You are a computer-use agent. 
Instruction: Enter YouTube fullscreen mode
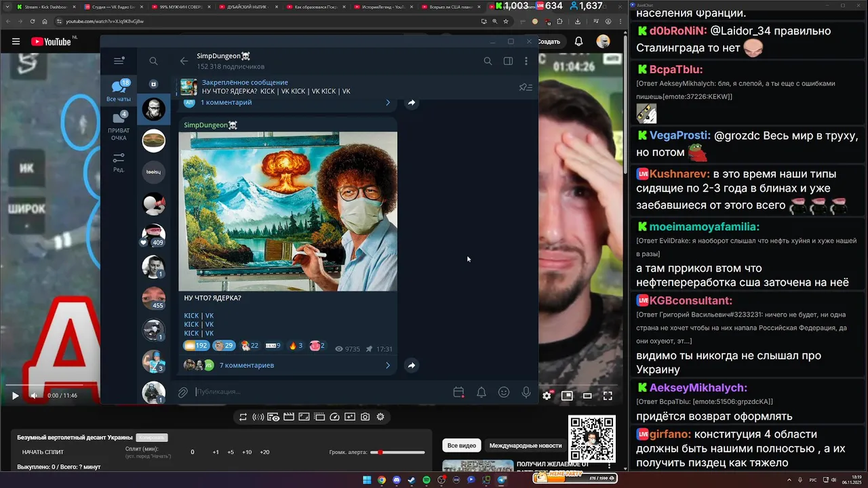pyautogui.click(x=608, y=396)
